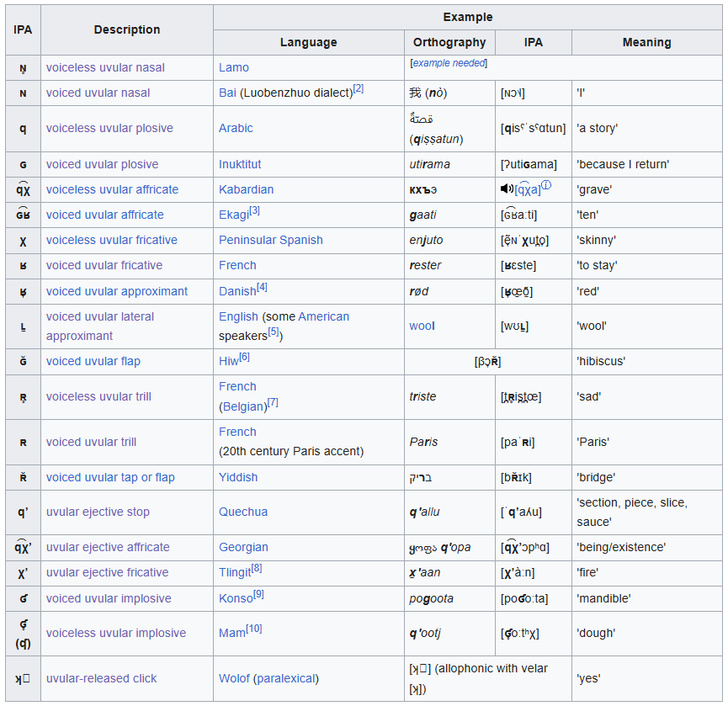Open the Danish language link
Screen dimensions: 728x706
click(237, 291)
